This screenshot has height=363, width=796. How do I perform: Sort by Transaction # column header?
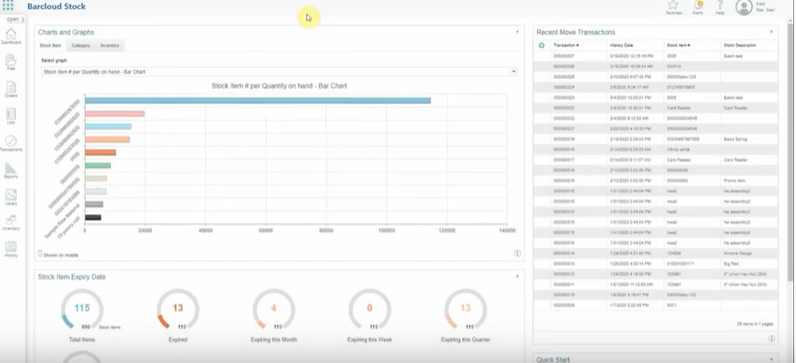point(566,45)
